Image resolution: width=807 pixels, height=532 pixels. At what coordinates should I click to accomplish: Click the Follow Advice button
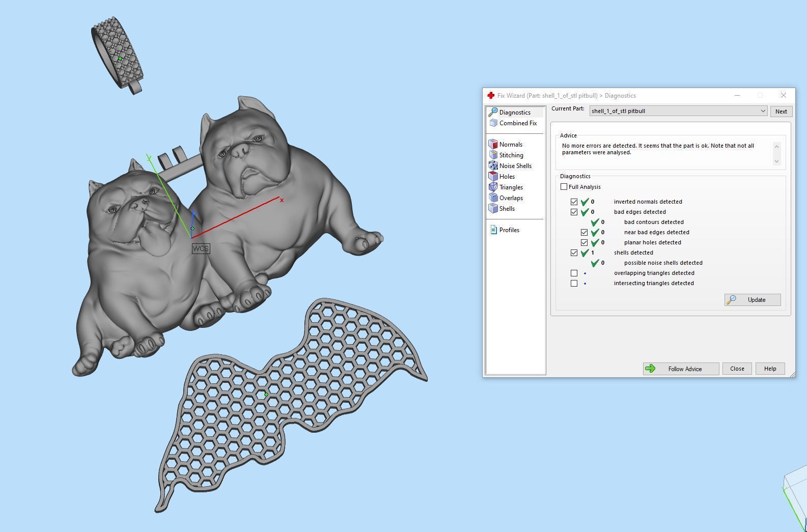[x=681, y=369]
